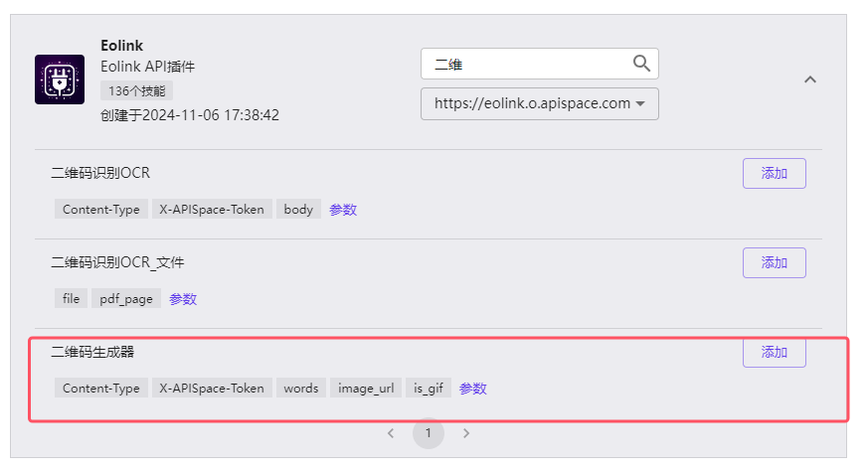868x472 pixels.
Task: Go to next page arrow
Action: pyautogui.click(x=466, y=433)
